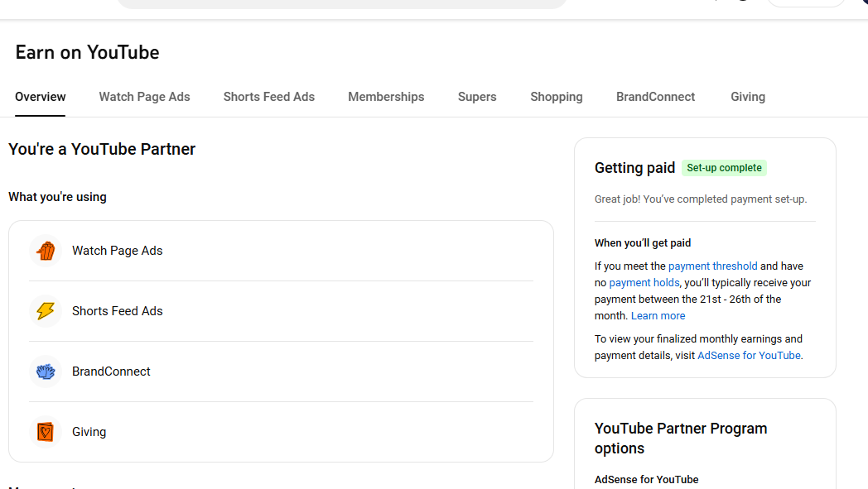
Task: Open the Watch Page Ads list row
Action: click(282, 251)
